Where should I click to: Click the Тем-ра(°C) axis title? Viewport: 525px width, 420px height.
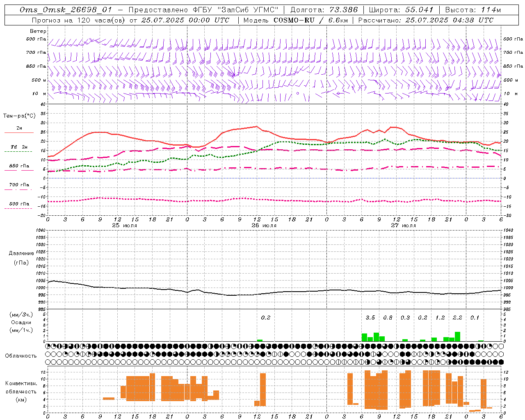pos(19,116)
